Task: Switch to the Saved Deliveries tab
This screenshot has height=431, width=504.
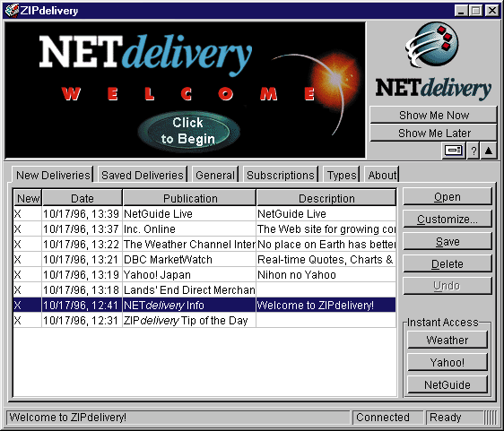Action: (143, 175)
